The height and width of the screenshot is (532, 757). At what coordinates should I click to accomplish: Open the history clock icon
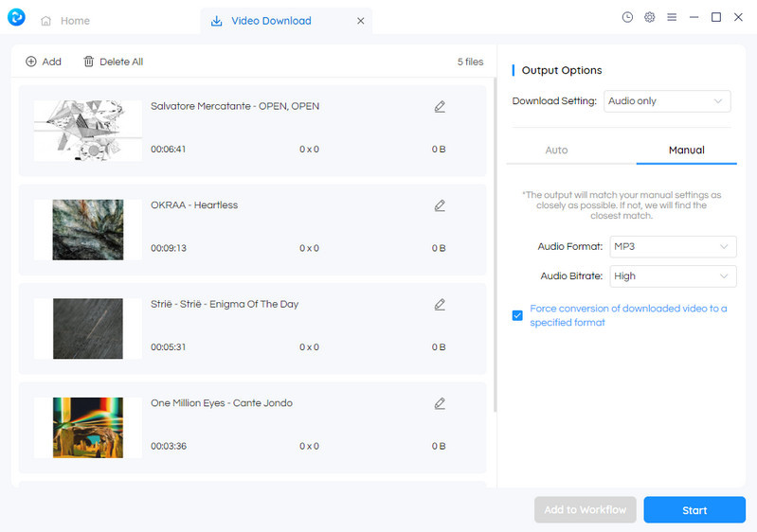[x=627, y=17]
